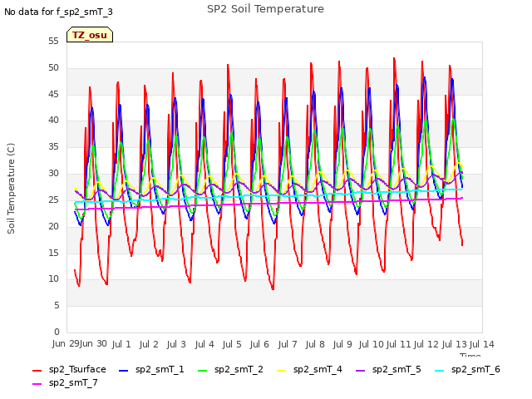Image resolution: width=532 pixels, height=399 pixels.
Task: Click the 20 y-axis tick label
Action: click(x=53, y=226)
